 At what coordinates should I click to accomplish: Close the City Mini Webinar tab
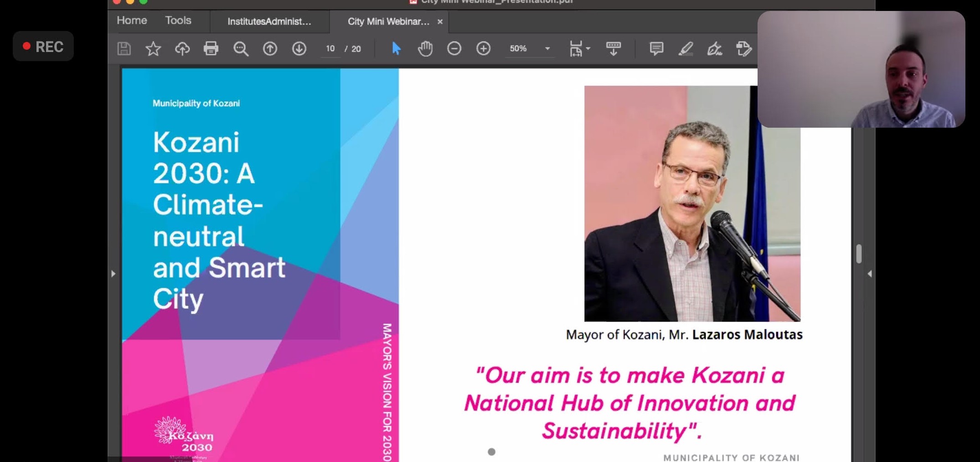tap(440, 21)
